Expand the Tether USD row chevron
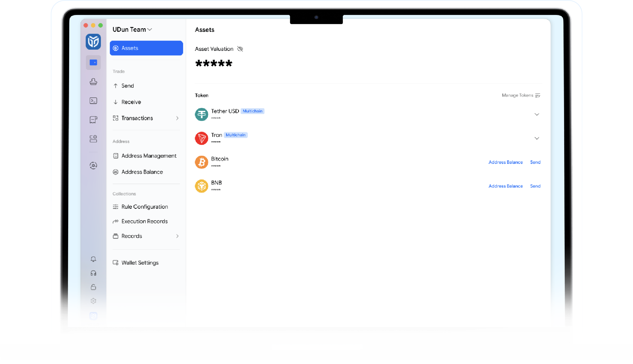 coord(537,114)
